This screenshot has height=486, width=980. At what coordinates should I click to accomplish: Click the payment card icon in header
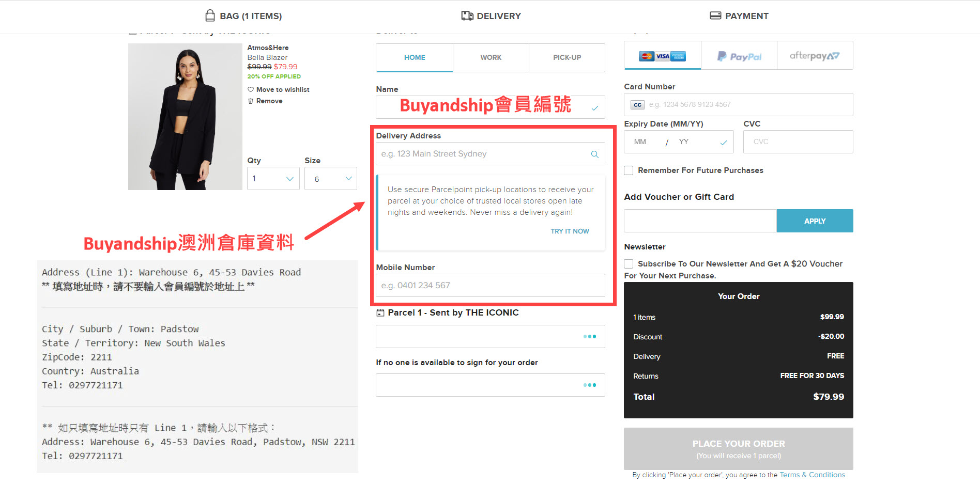715,15
